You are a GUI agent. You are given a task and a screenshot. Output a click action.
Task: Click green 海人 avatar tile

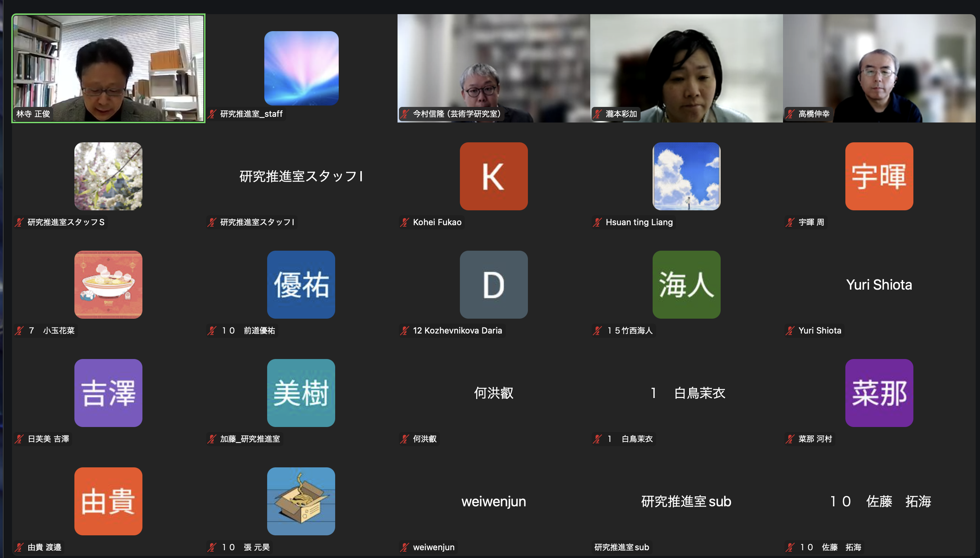click(686, 285)
